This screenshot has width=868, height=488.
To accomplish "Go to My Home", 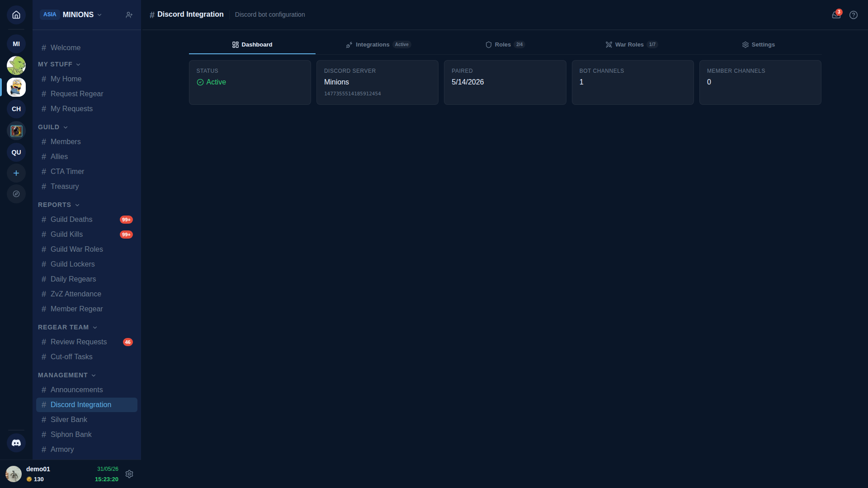I will pyautogui.click(x=87, y=79).
